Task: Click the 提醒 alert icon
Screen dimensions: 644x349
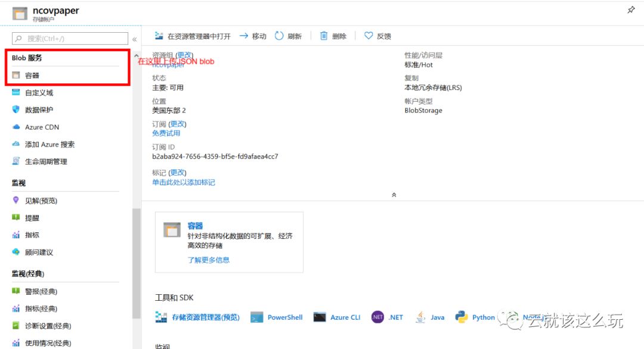Action: (x=16, y=217)
